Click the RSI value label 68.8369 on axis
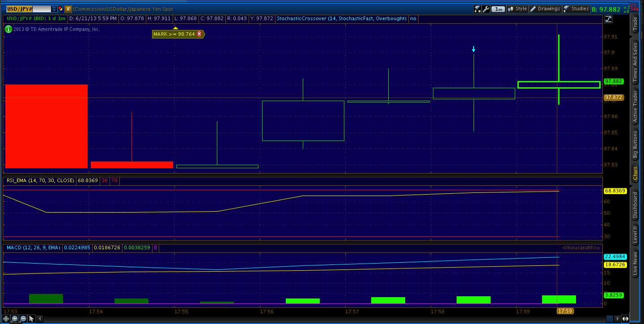644x324 pixels. click(x=615, y=191)
